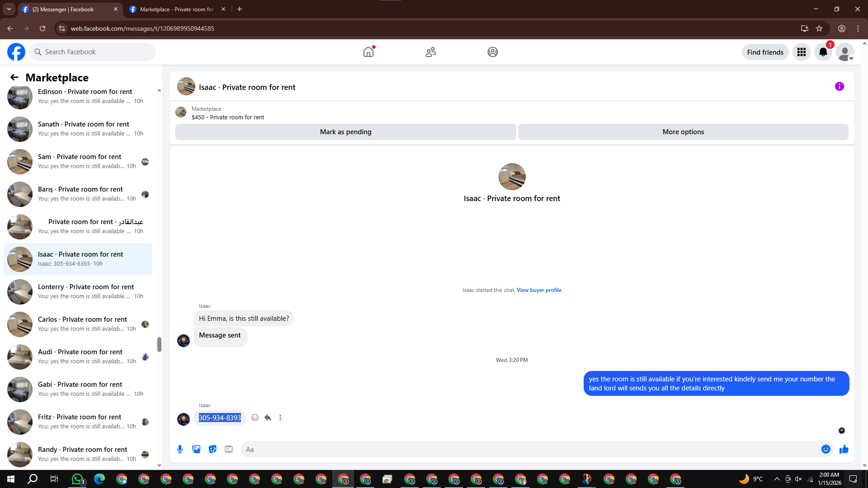Open the GIF picker icon
The height and width of the screenshot is (488, 868).
click(x=229, y=449)
